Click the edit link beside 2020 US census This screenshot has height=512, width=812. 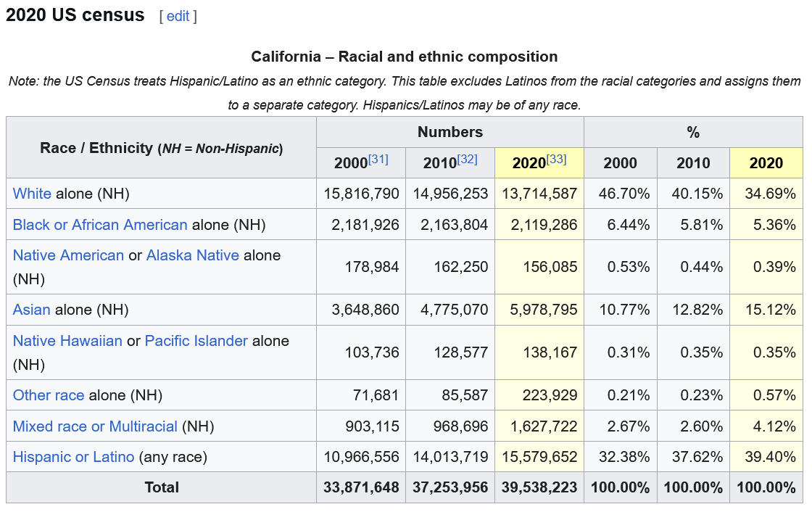[x=178, y=16]
